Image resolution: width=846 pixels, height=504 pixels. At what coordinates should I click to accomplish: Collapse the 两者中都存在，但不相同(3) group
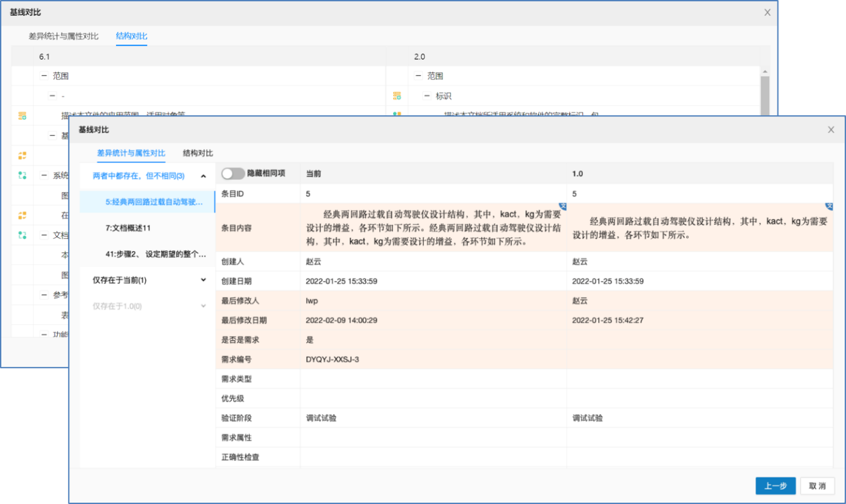[x=203, y=176]
